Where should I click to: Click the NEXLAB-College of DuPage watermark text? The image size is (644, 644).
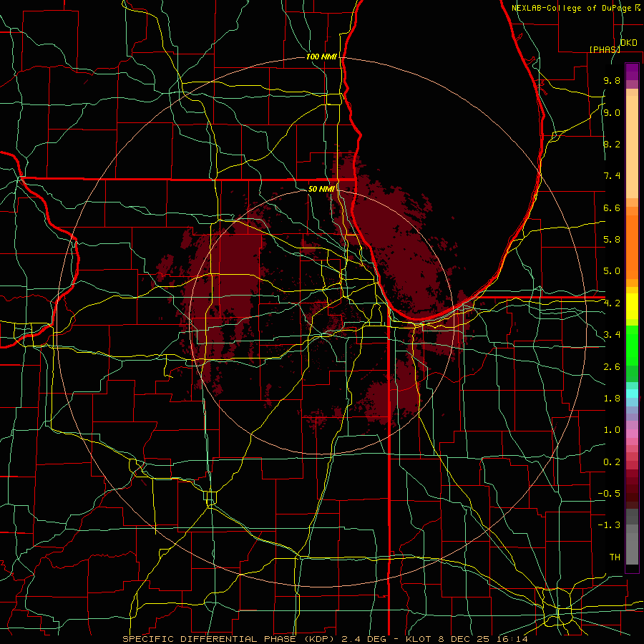click(x=572, y=8)
